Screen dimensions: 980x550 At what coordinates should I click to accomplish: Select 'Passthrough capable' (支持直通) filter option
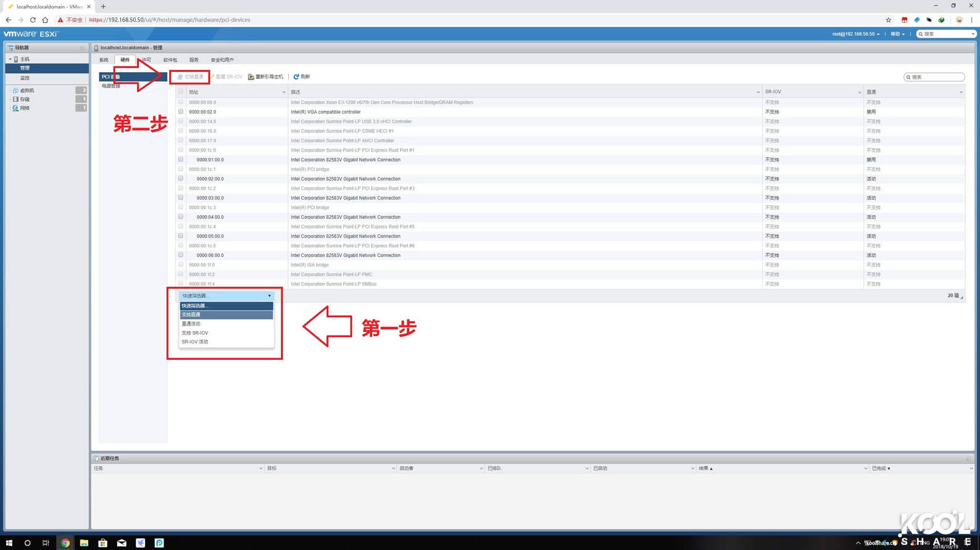tap(226, 314)
